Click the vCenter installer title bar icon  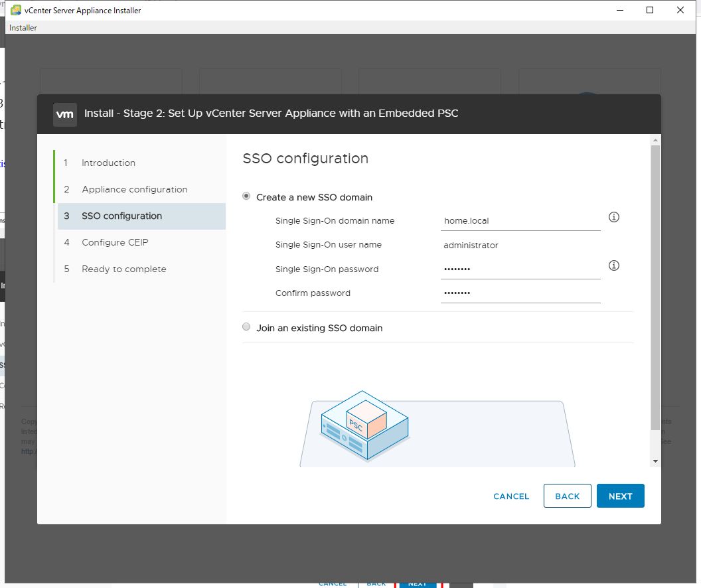(16, 10)
